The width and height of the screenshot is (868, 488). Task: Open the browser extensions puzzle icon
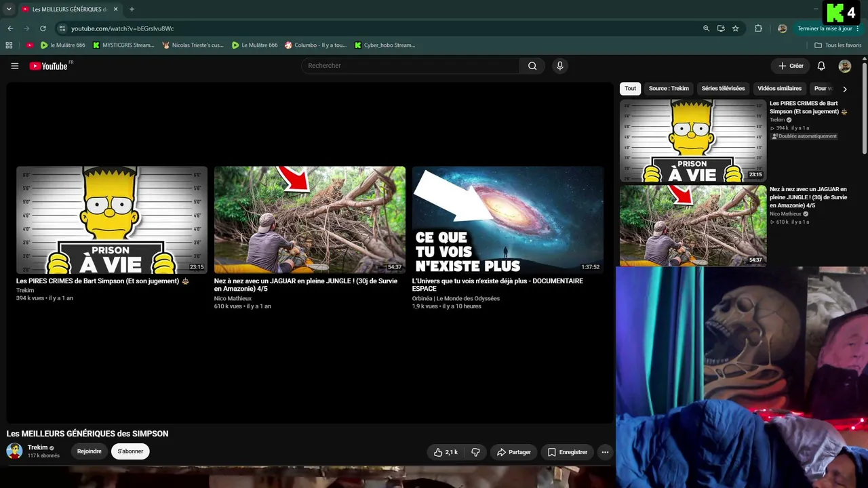[758, 28]
